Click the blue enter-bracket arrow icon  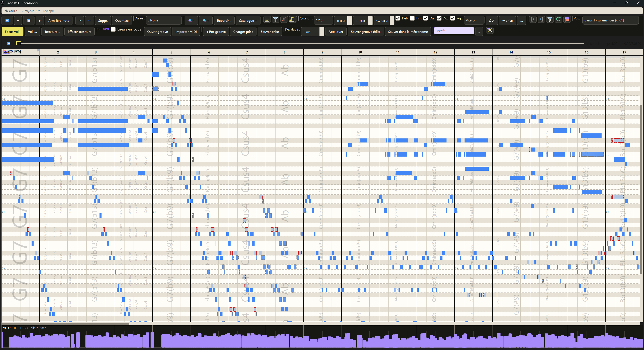(541, 19)
